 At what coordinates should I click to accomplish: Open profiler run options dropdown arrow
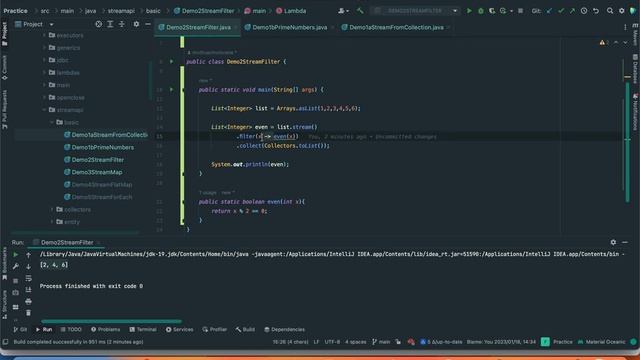[x=511, y=11]
